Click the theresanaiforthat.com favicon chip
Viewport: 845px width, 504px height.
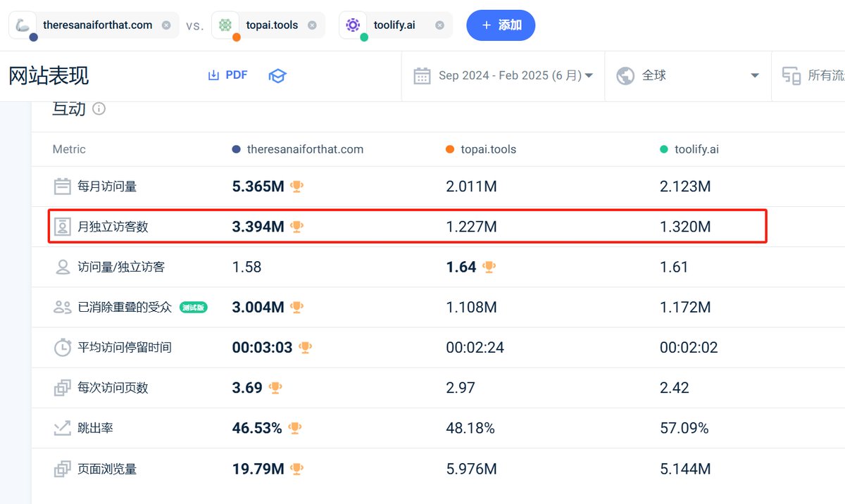[x=23, y=25]
